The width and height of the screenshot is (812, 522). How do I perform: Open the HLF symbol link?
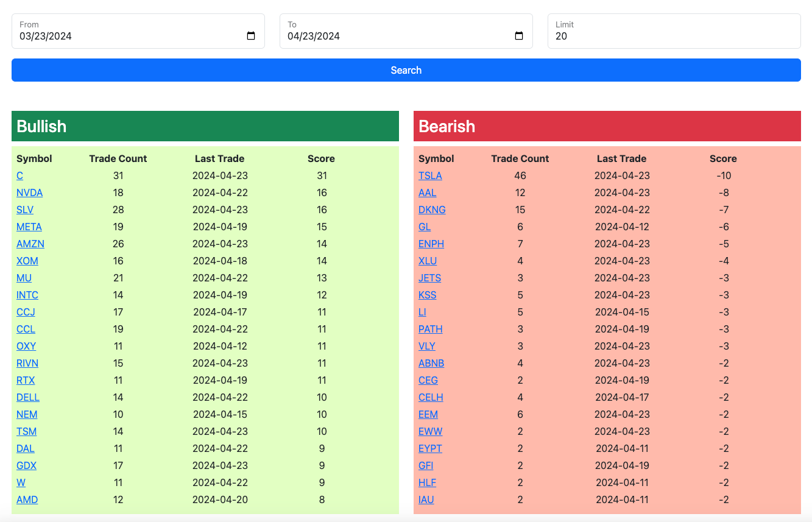(427, 482)
